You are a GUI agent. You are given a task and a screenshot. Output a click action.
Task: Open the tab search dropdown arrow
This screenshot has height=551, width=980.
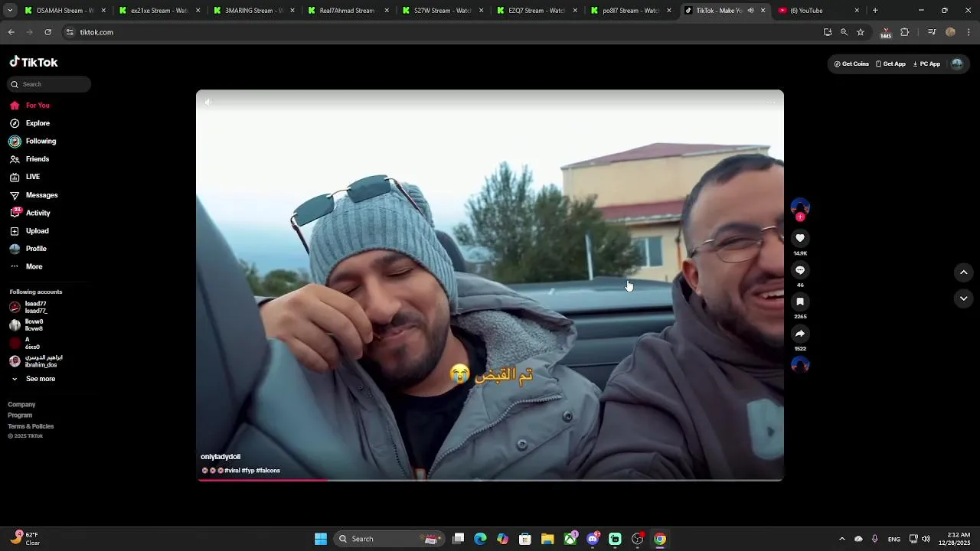pyautogui.click(x=10, y=11)
